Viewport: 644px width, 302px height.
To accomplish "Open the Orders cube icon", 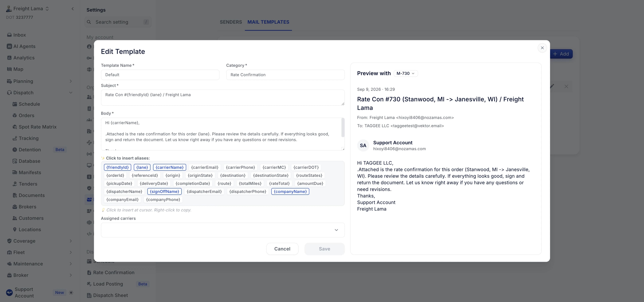I will click(15, 115).
